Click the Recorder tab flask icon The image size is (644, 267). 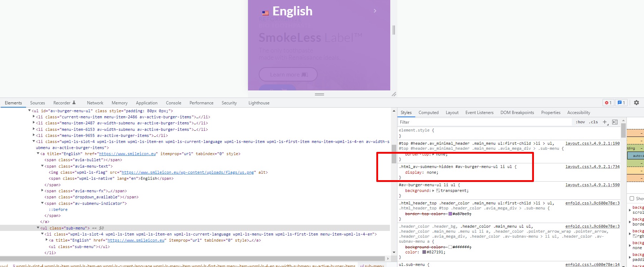pyautogui.click(x=74, y=103)
